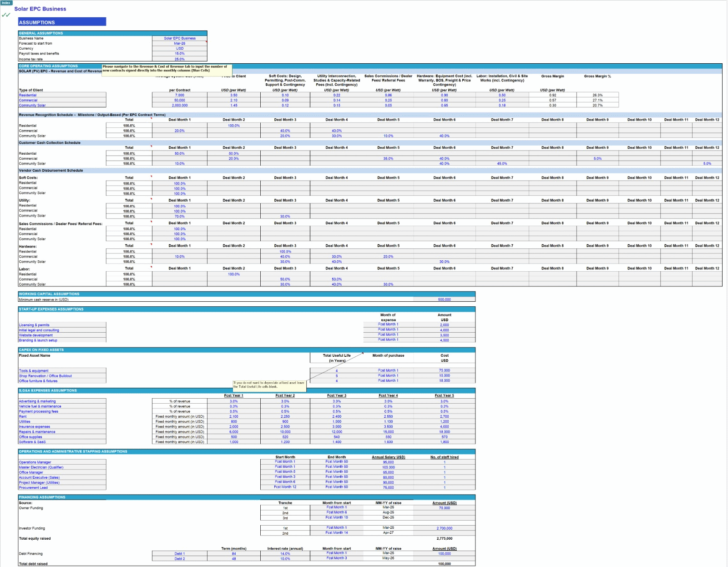Click Debt 1 interest rate 14.0% cell
The height and width of the screenshot is (567, 728).
(286, 554)
